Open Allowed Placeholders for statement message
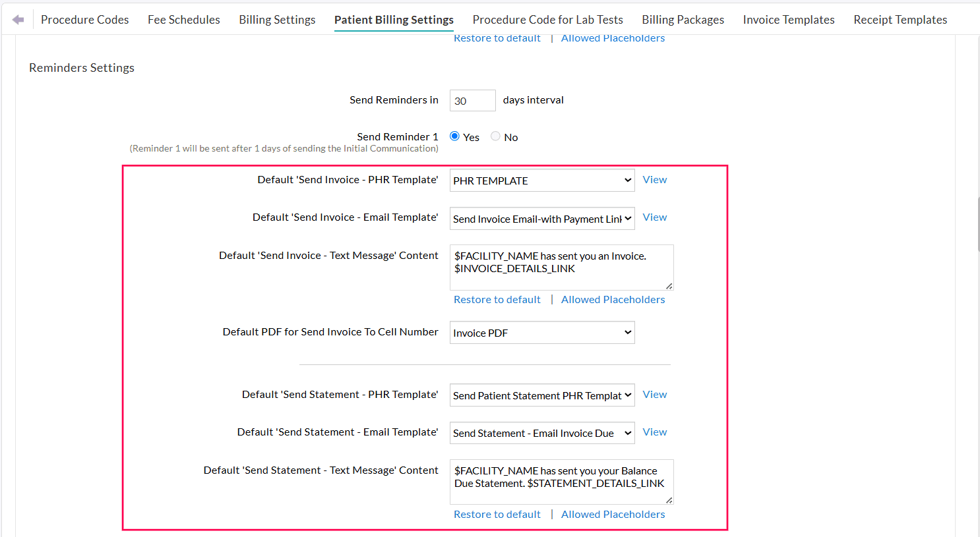 [x=613, y=514]
